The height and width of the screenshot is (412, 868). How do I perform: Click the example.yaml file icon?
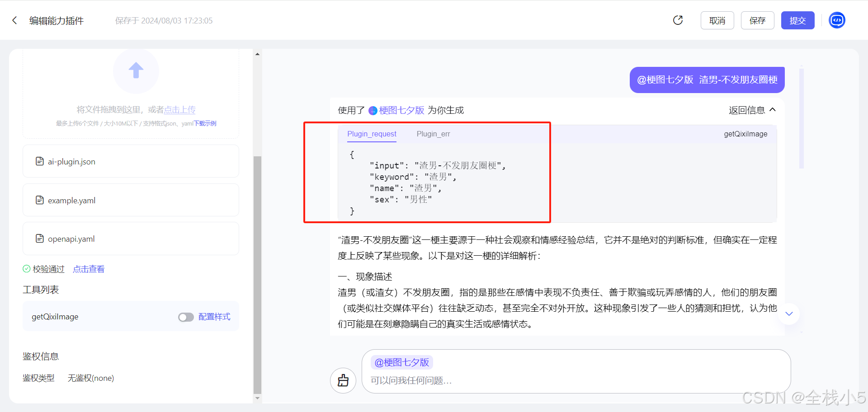pos(40,200)
